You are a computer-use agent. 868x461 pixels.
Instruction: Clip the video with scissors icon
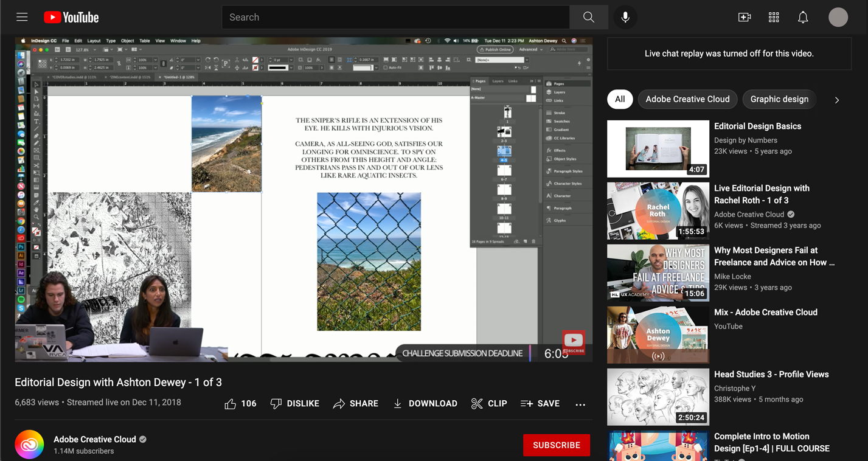click(489, 403)
